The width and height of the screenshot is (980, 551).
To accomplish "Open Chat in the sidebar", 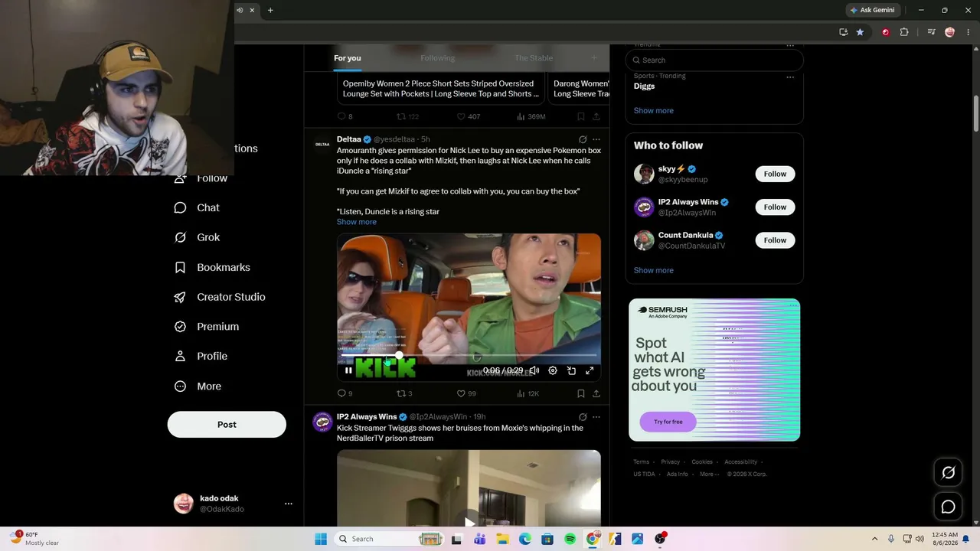I will point(197,207).
